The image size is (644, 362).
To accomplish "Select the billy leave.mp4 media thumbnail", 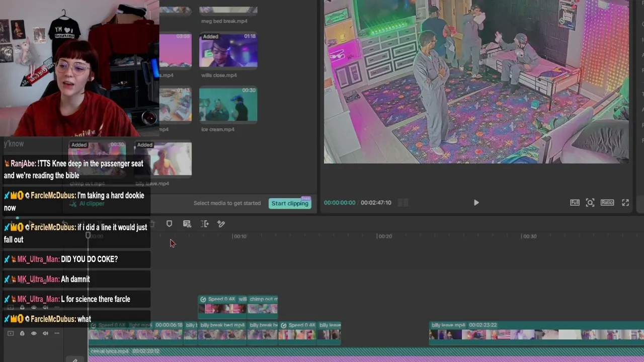I will pyautogui.click(x=163, y=159).
